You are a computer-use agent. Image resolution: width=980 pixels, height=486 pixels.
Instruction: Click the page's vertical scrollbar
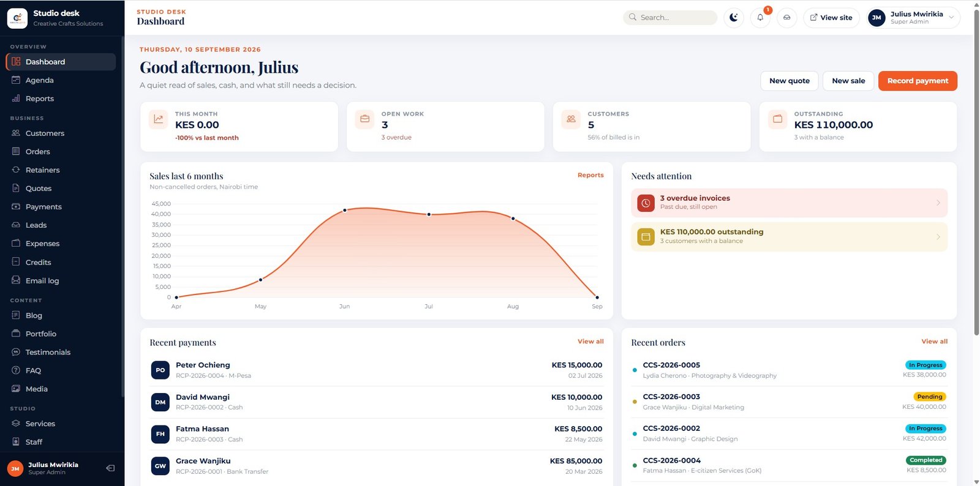tap(976, 171)
